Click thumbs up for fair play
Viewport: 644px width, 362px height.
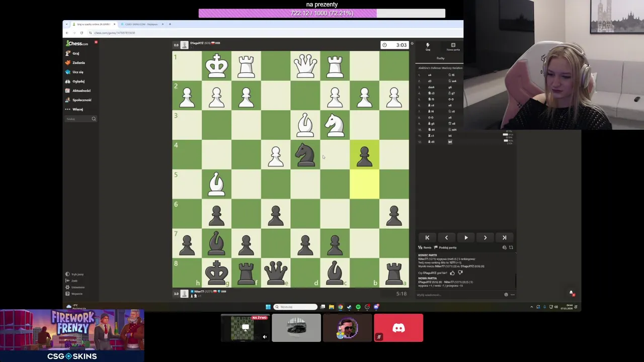coord(452,273)
